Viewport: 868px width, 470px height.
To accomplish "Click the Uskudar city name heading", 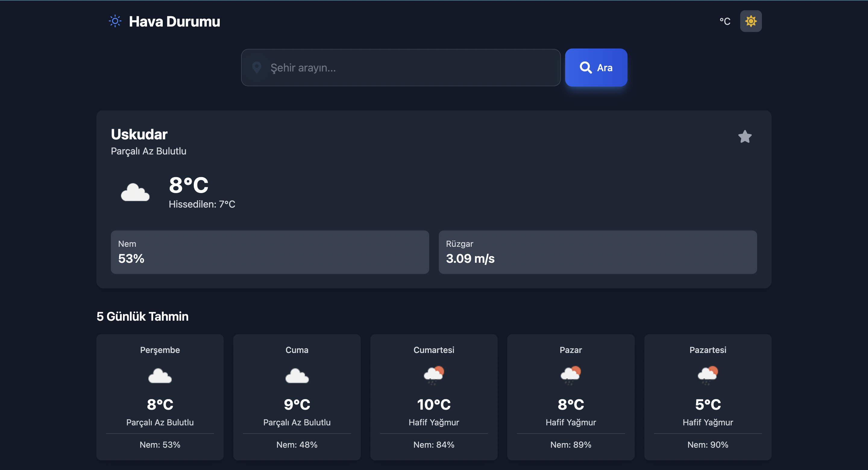I will [x=139, y=134].
